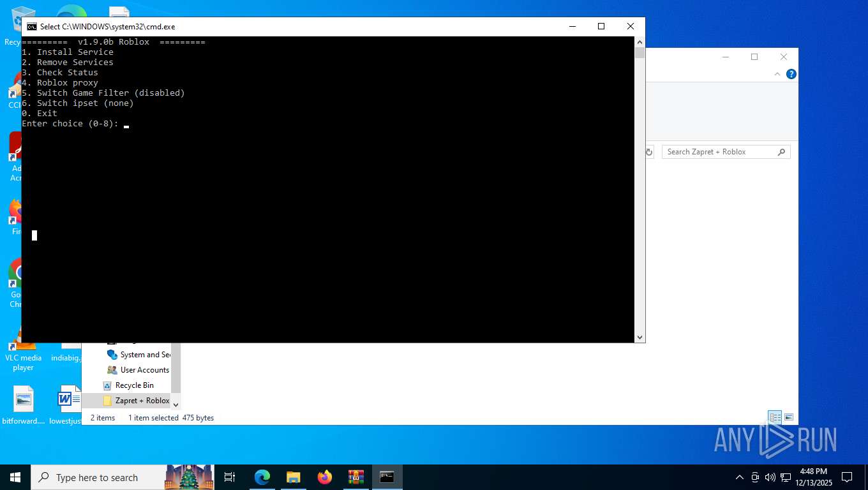Screen dimensions: 868x490
Task: Click the camera tray icon
Action: click(755, 477)
